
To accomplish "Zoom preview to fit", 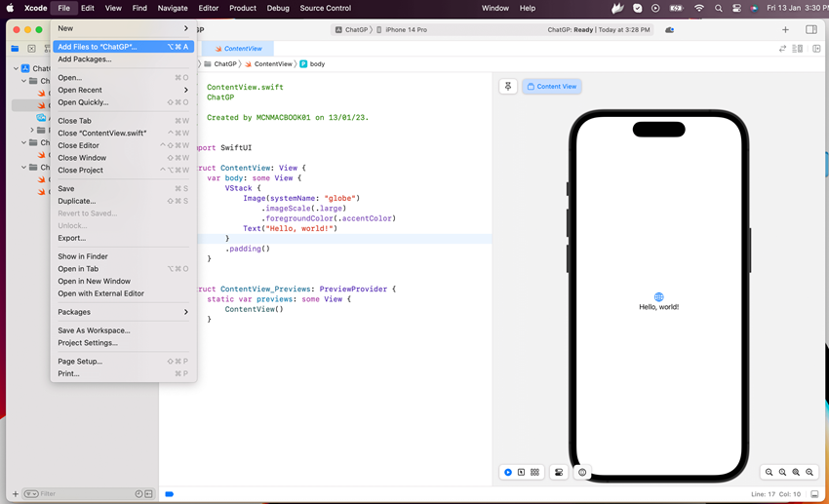I will 796,472.
